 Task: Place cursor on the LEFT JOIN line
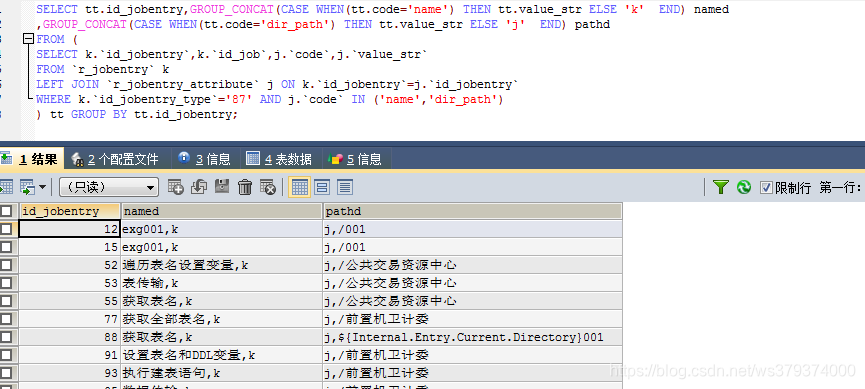(x=277, y=84)
